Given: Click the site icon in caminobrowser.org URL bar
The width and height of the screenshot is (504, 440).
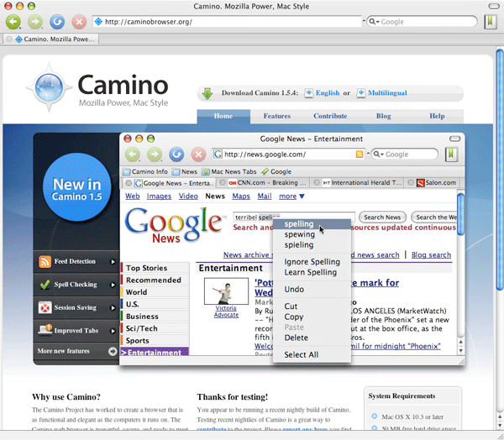Looking at the screenshot, I should coord(98,22).
